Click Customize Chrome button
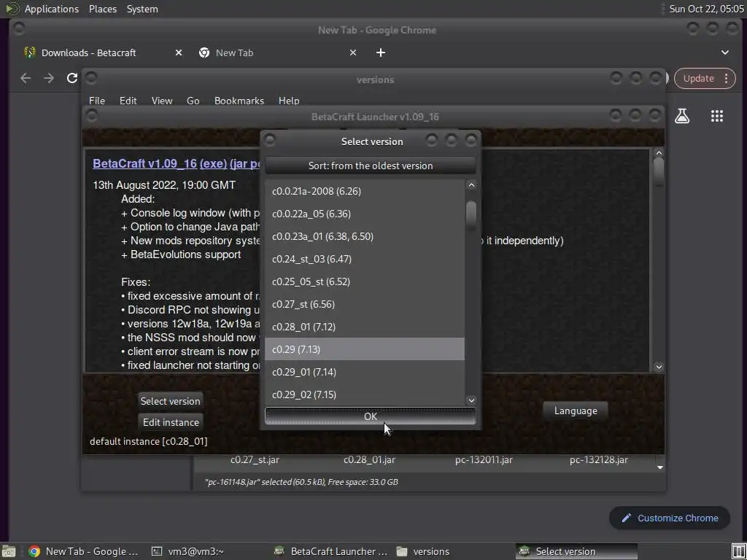Image resolution: width=747 pixels, height=560 pixels. pos(670,518)
